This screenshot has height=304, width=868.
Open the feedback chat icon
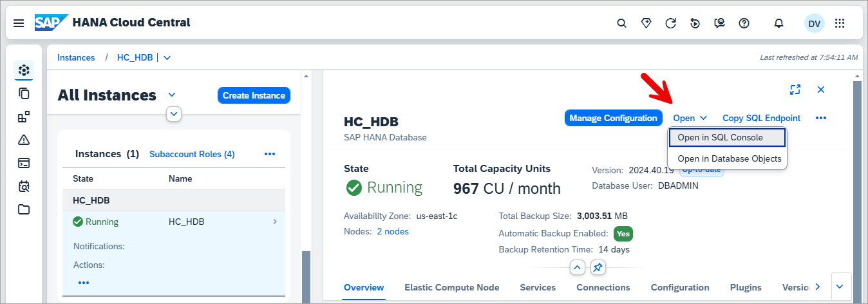tap(719, 23)
